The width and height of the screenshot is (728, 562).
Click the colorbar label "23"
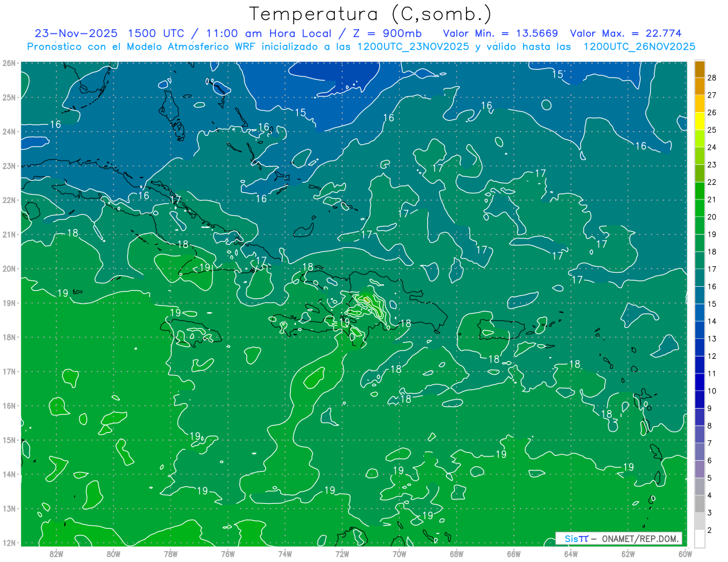pyautogui.click(x=712, y=165)
